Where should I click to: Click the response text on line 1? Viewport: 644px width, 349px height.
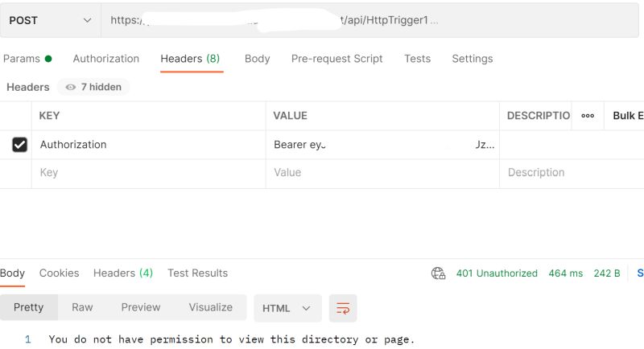click(x=232, y=339)
